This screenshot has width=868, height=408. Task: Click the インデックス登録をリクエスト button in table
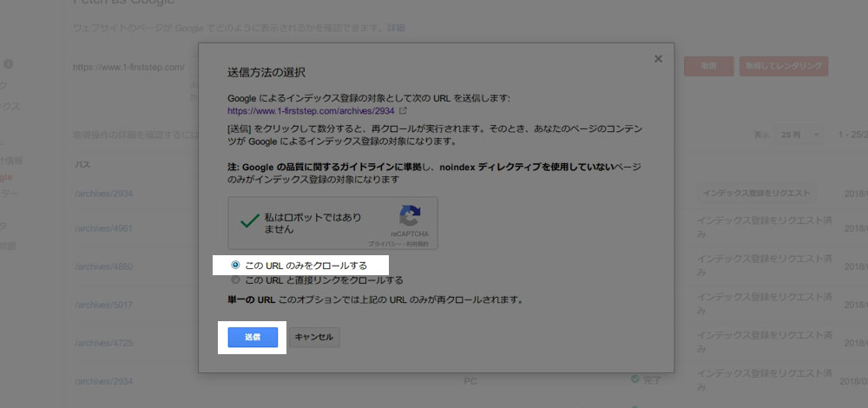(756, 194)
